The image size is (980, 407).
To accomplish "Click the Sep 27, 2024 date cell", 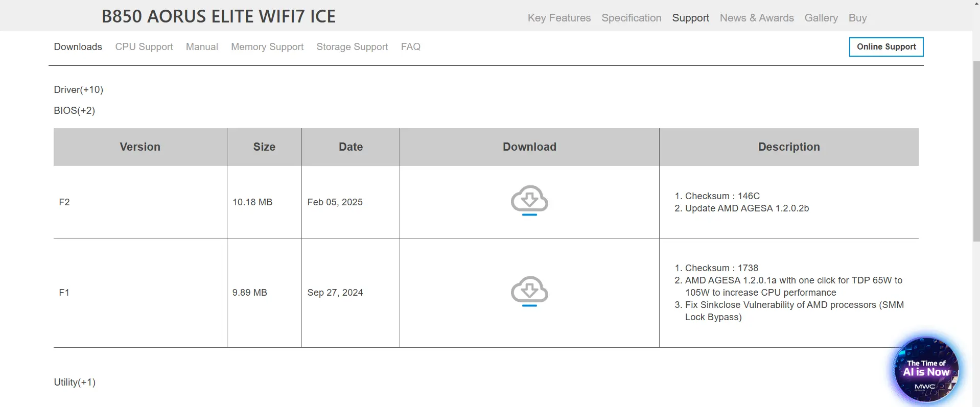I will click(351, 293).
